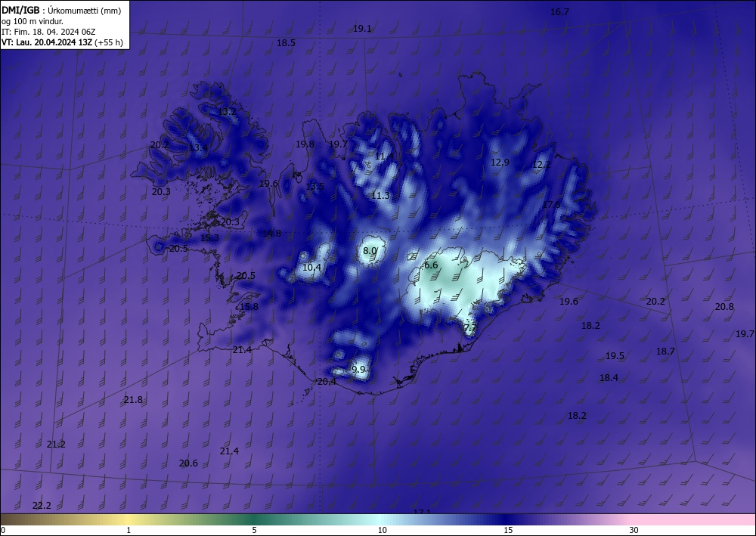Click the 7.7 value label

(470, 328)
